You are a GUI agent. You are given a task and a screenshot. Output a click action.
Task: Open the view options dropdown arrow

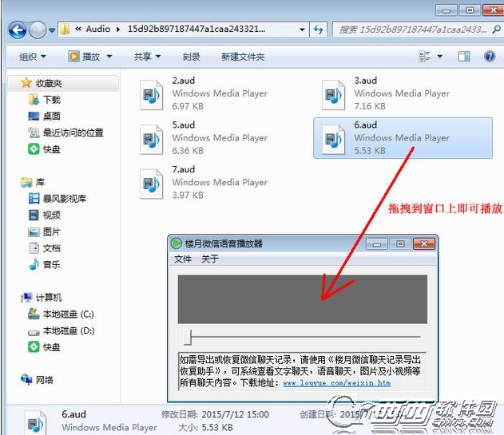440,57
